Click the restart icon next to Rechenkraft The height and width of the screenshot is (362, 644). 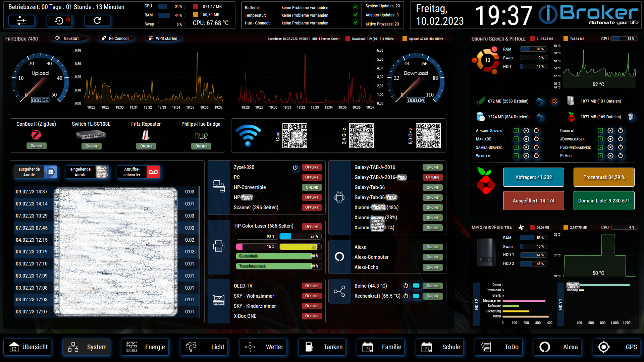pyautogui.click(x=406, y=296)
